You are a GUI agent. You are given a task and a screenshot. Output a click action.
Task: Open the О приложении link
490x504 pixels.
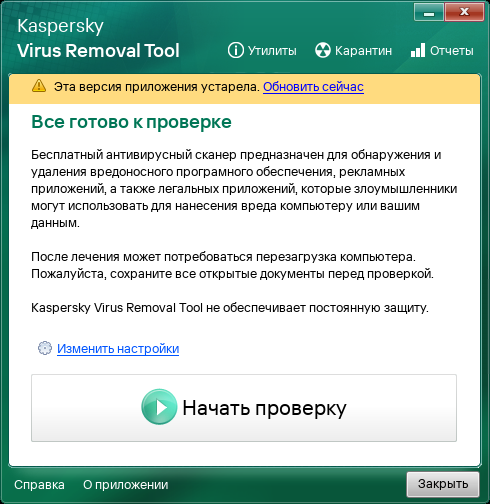tap(126, 485)
